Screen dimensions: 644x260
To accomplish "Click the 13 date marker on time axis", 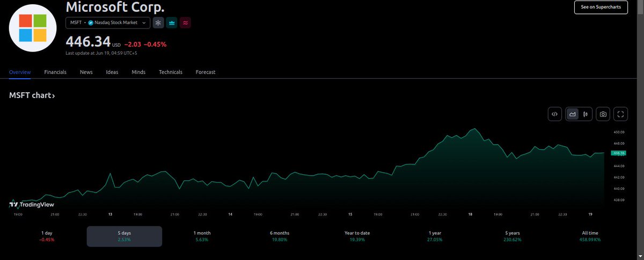I will [x=109, y=214].
